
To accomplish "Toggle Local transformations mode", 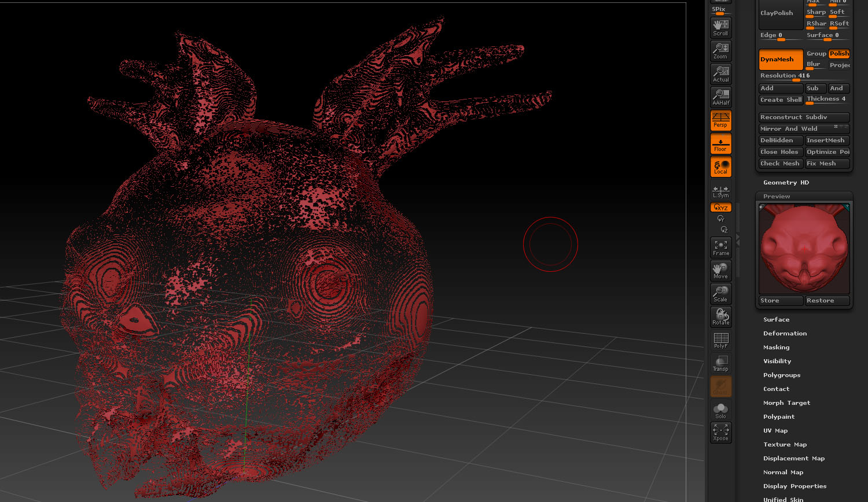I will click(x=721, y=167).
